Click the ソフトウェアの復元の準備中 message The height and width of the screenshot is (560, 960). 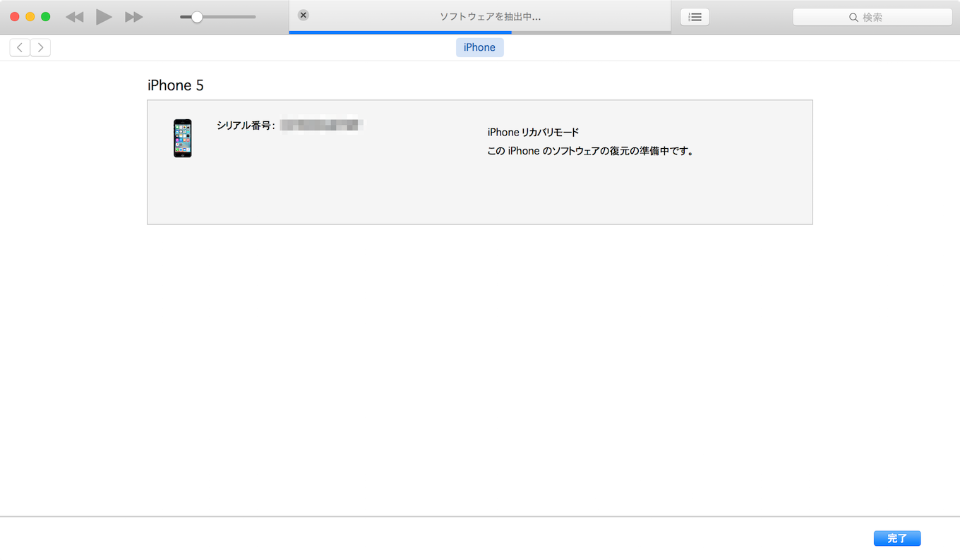(591, 151)
